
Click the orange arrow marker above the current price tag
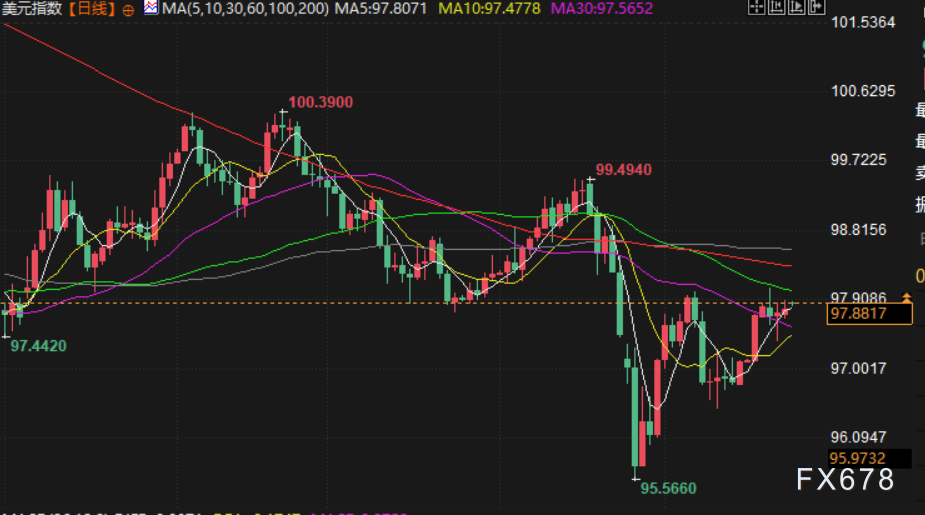point(907,297)
